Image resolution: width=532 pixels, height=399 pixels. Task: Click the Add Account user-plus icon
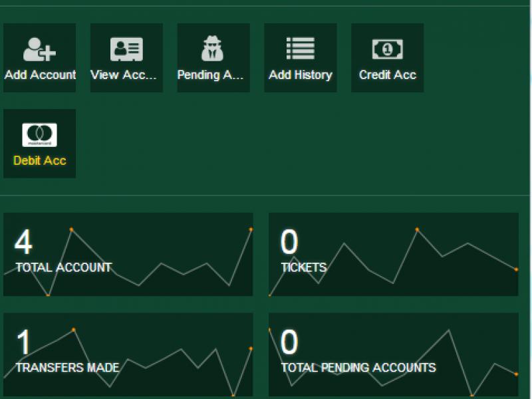click(x=39, y=49)
